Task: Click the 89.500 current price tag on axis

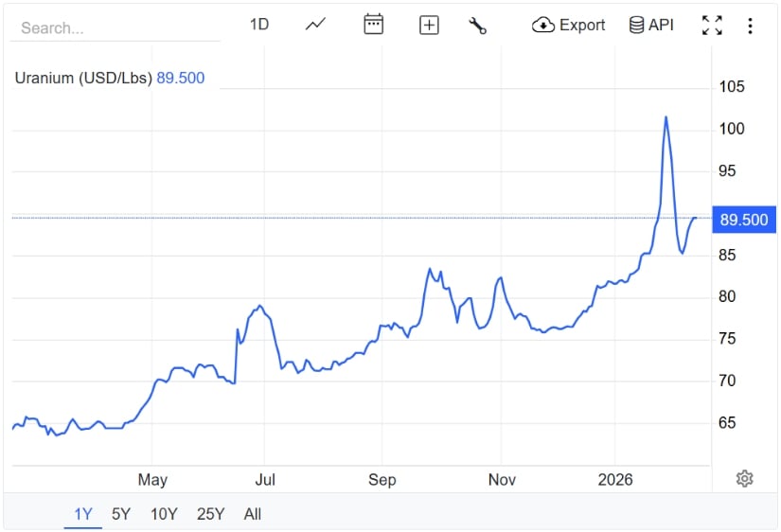Action: (744, 220)
